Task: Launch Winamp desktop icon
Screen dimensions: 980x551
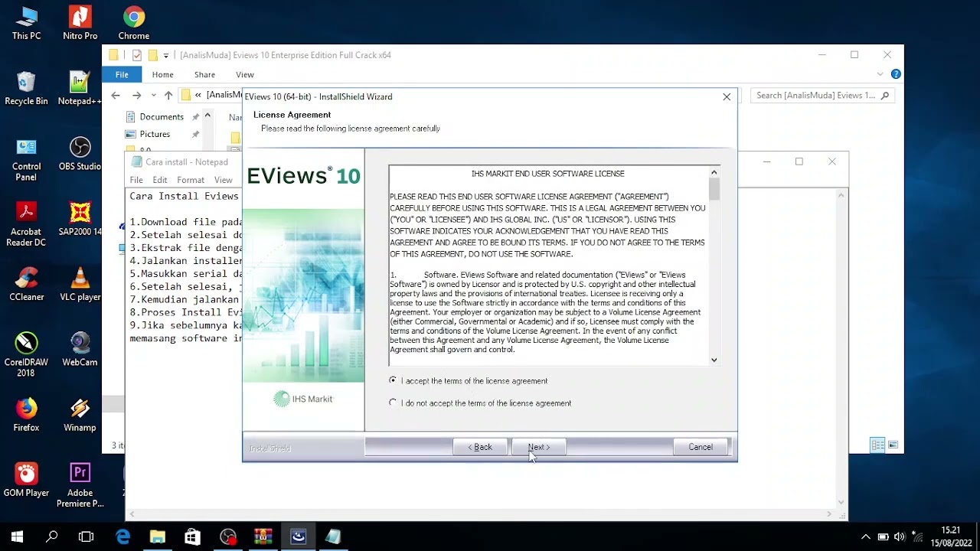Action: [x=80, y=416]
